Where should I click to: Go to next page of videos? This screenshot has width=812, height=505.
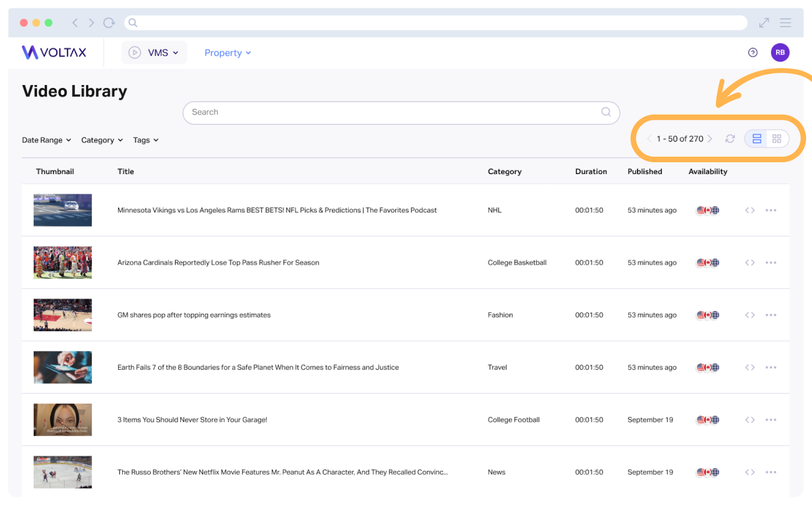pos(710,139)
